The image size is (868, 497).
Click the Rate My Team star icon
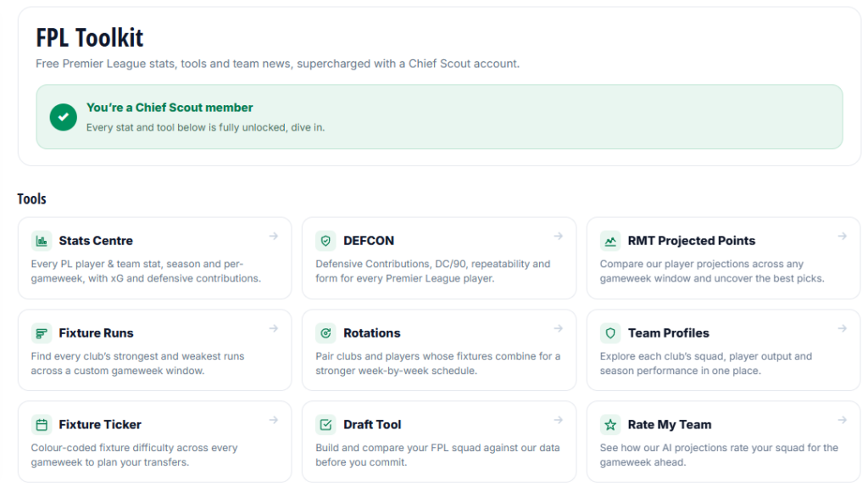[610, 425]
